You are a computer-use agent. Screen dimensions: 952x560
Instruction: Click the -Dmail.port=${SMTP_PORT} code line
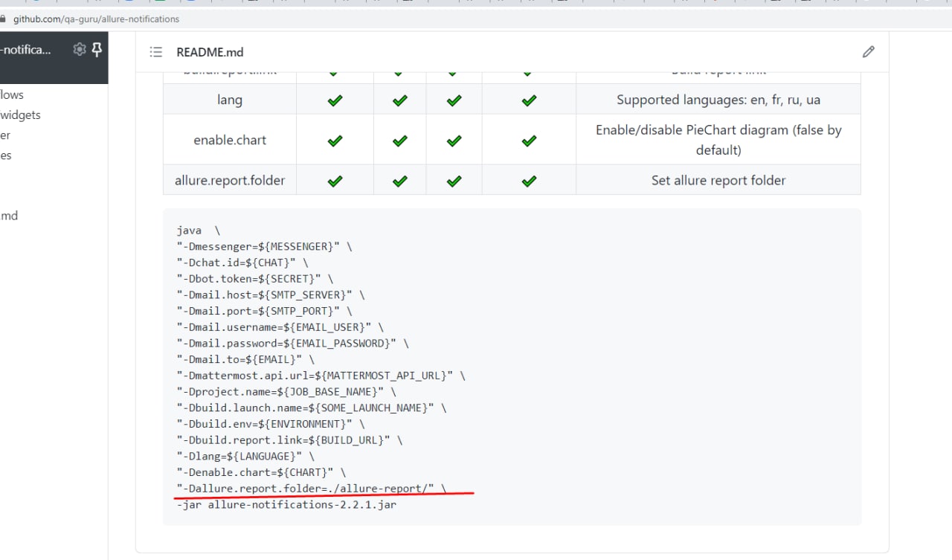tap(264, 311)
